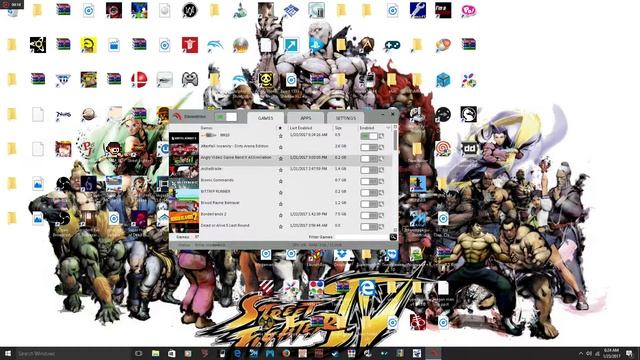Star Dead or Alive 5 Last Round
The width and height of the screenshot is (640, 360).
280,227
